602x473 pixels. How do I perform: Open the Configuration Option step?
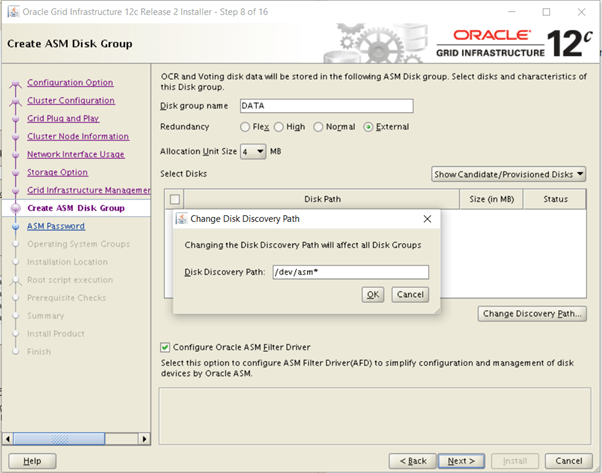pos(70,83)
